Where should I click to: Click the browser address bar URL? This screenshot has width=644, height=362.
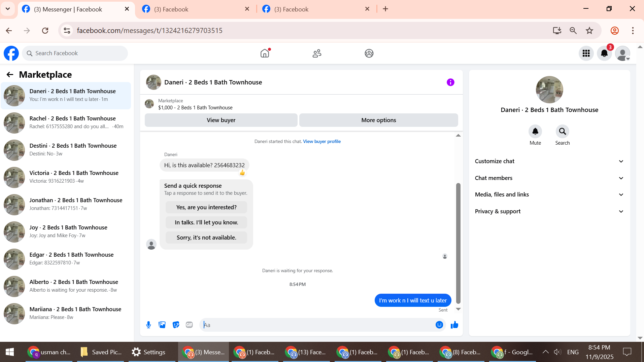pyautogui.click(x=149, y=31)
